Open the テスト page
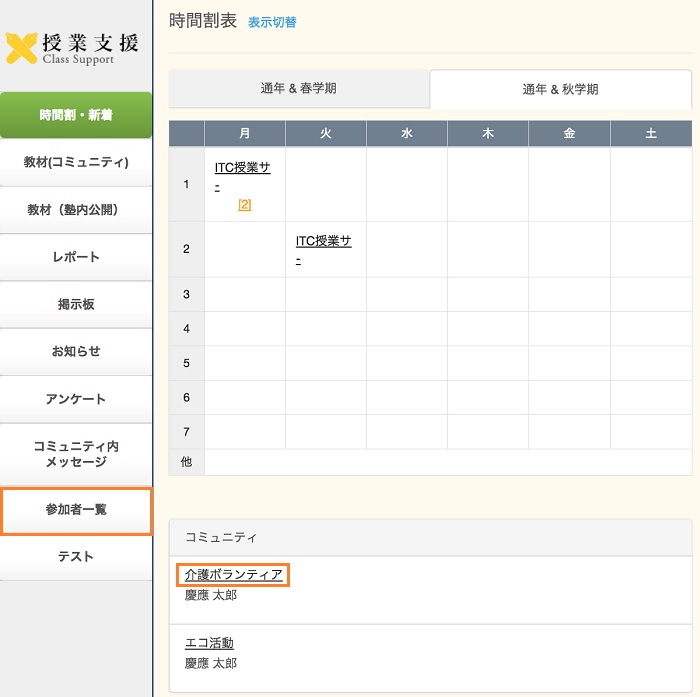Screen dimensions: 700x697 pyautogui.click(x=76, y=557)
